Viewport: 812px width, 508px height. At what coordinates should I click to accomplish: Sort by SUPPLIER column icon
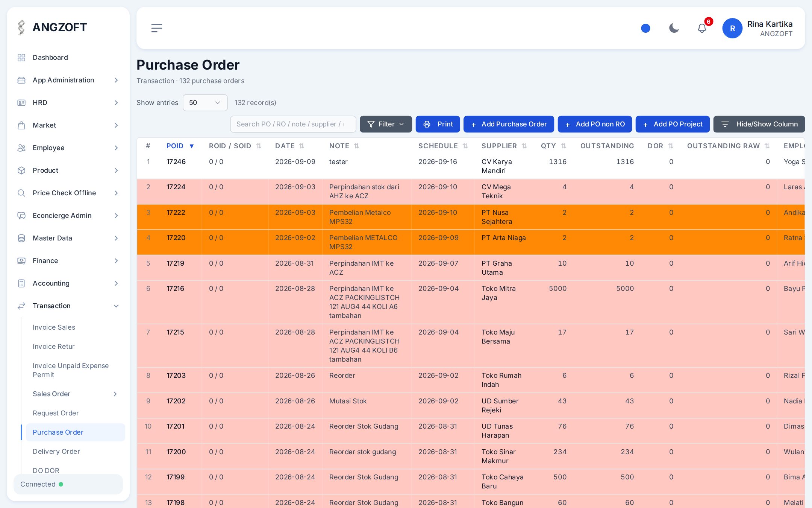coord(524,146)
